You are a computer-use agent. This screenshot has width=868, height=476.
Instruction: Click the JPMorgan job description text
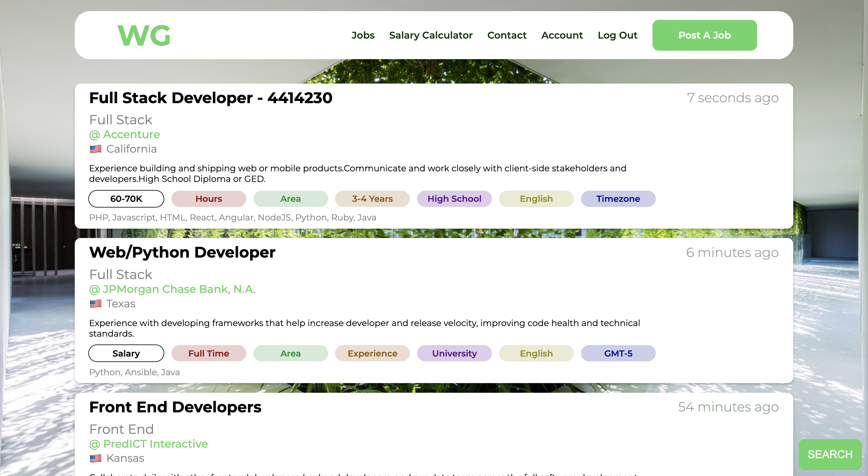pos(364,328)
